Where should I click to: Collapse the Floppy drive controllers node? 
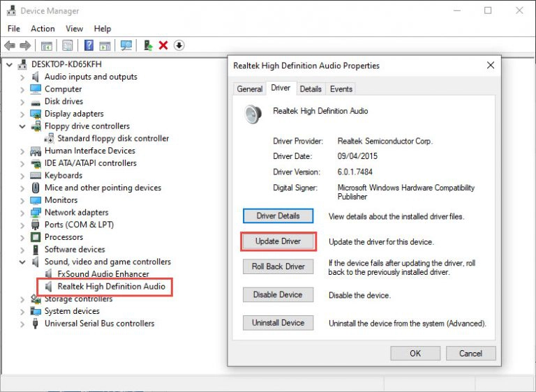22,126
